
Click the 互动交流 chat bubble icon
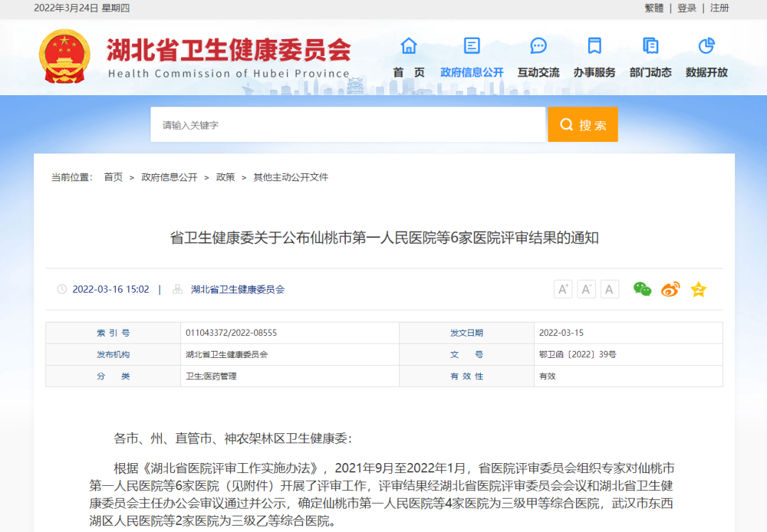pyautogui.click(x=538, y=46)
